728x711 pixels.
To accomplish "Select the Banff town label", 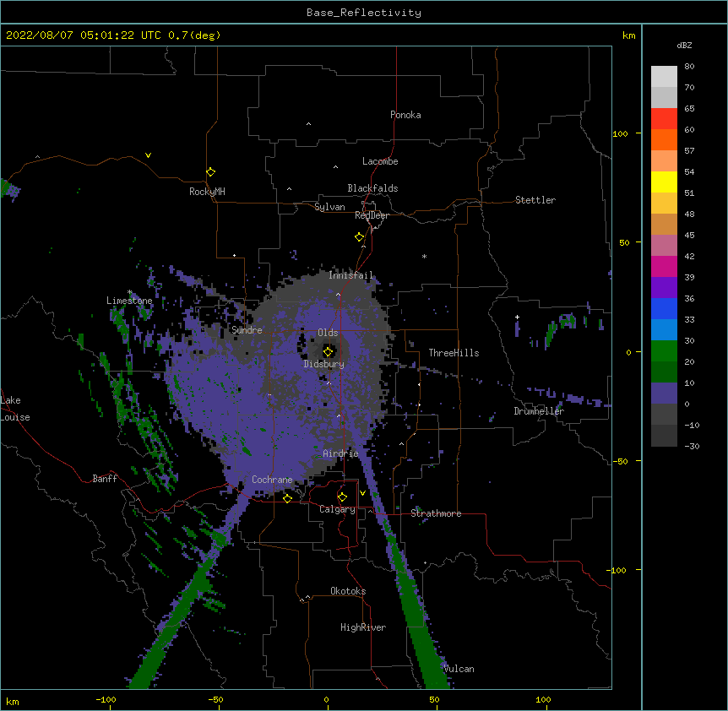I will click(105, 479).
